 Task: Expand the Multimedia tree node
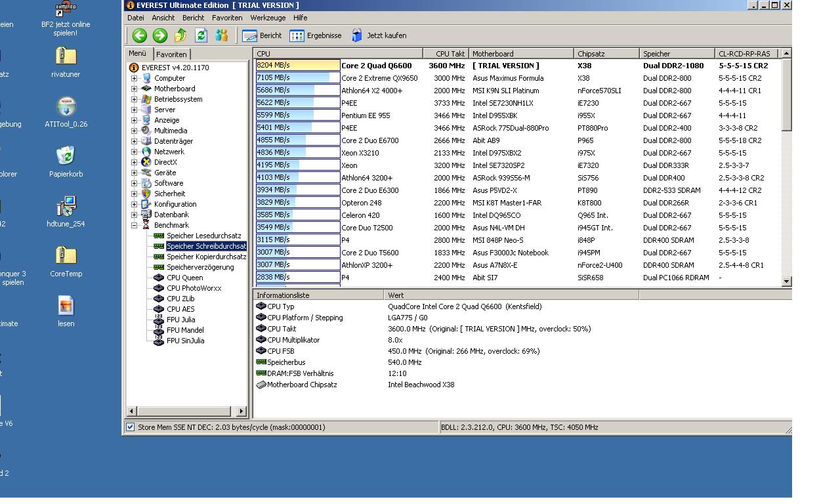pos(135,131)
